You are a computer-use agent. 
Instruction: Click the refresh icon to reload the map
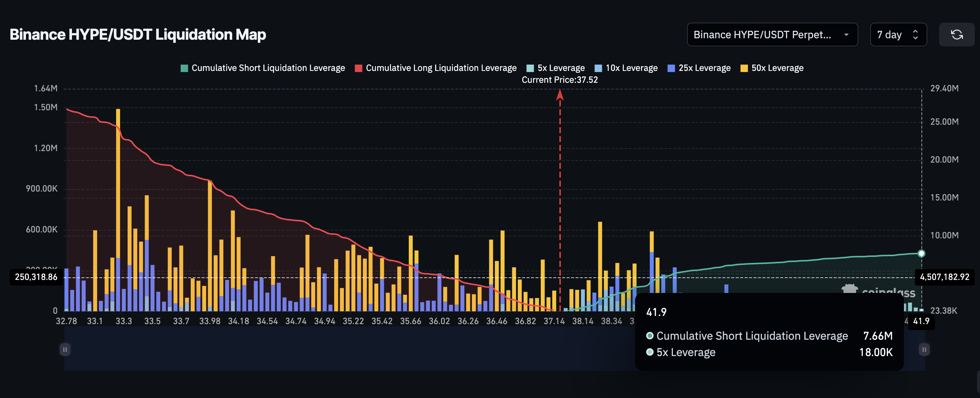957,35
